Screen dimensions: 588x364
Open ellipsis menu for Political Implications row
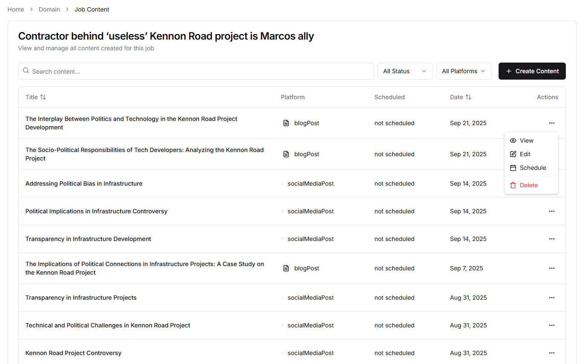tap(551, 211)
